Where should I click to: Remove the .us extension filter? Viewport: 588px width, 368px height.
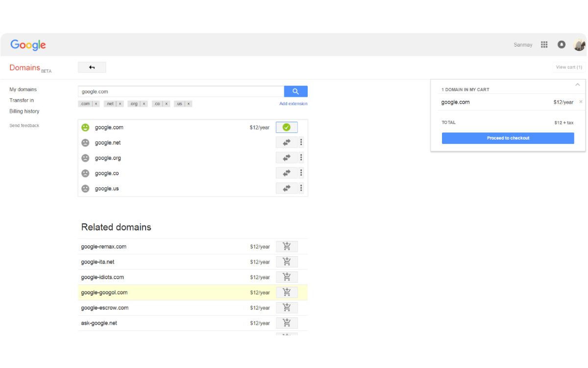click(189, 104)
